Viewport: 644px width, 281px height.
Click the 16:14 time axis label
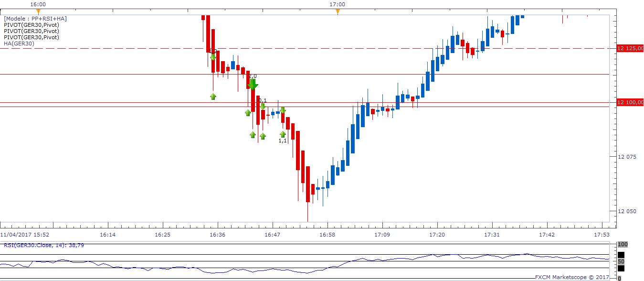[108, 235]
